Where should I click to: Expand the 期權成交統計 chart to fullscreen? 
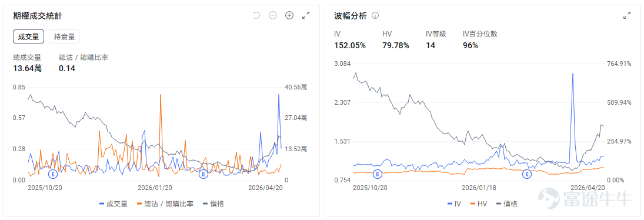click(x=306, y=16)
